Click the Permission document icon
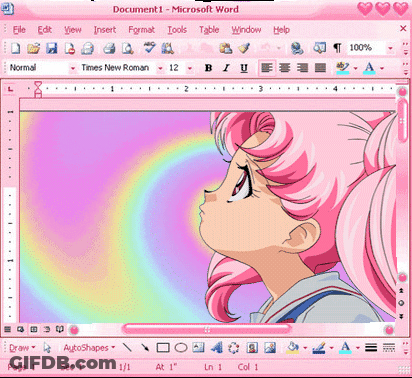 70,48
